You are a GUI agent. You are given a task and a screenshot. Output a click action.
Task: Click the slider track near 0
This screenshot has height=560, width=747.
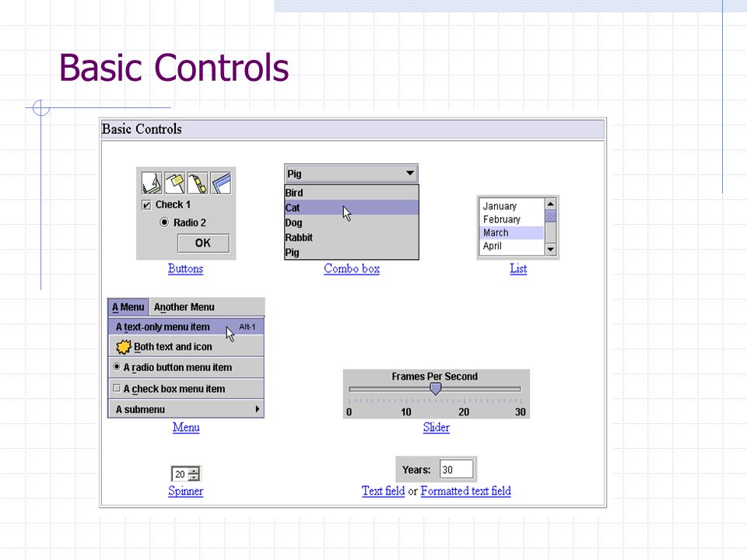pyautogui.click(x=352, y=389)
